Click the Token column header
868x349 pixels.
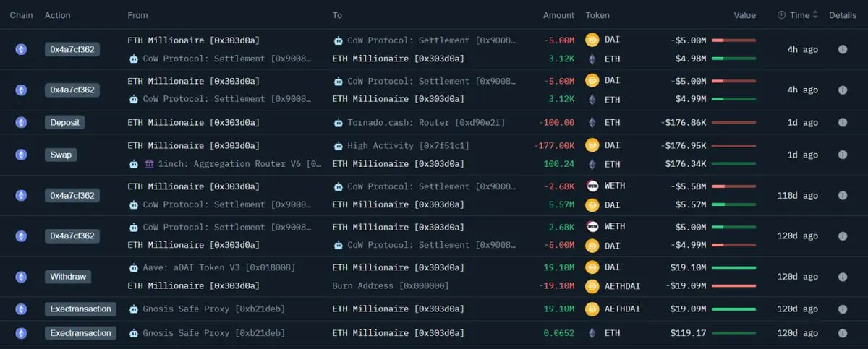[597, 15]
